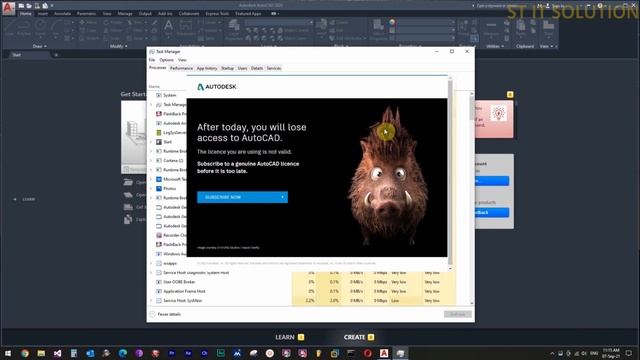Click Fewer details in Task Manager
The height and width of the screenshot is (360, 640).
click(165, 314)
